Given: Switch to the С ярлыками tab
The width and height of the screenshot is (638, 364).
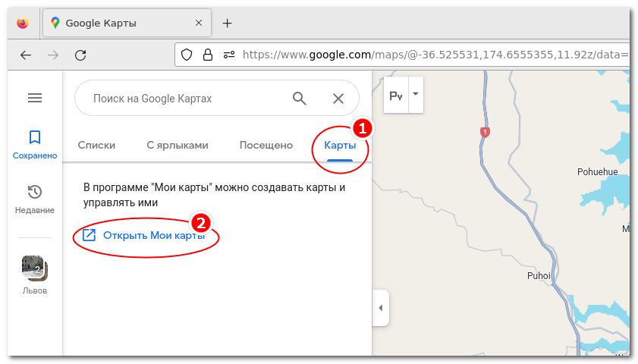Looking at the screenshot, I should coord(178,145).
